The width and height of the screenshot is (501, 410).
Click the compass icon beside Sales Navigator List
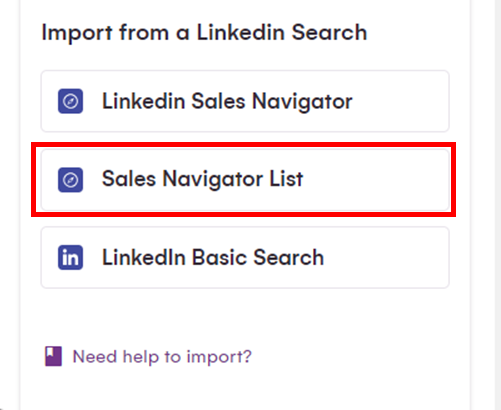click(70, 180)
